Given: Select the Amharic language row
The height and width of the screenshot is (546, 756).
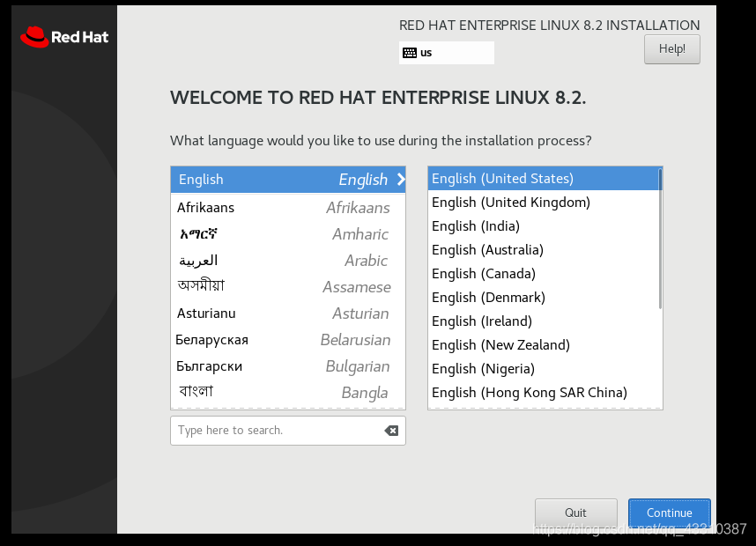Looking at the screenshot, I should point(288,234).
